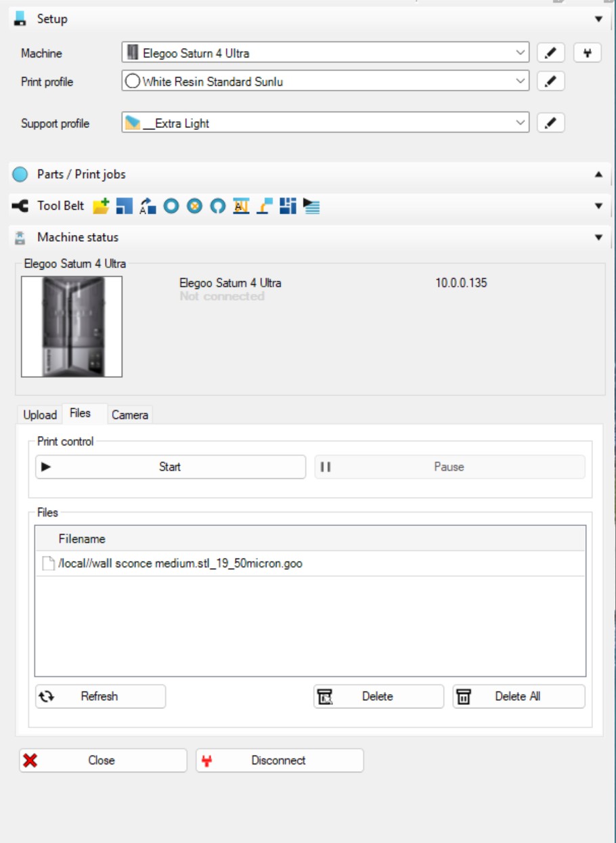Click the Not connected status text
Viewport: 616px width, 843px height.
click(222, 296)
